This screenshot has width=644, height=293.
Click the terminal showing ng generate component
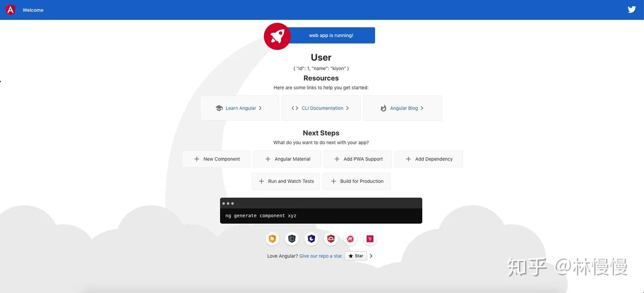321,211
